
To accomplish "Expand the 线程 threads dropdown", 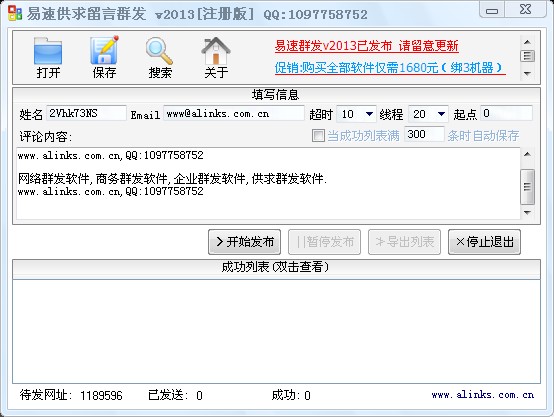I will click(x=441, y=114).
